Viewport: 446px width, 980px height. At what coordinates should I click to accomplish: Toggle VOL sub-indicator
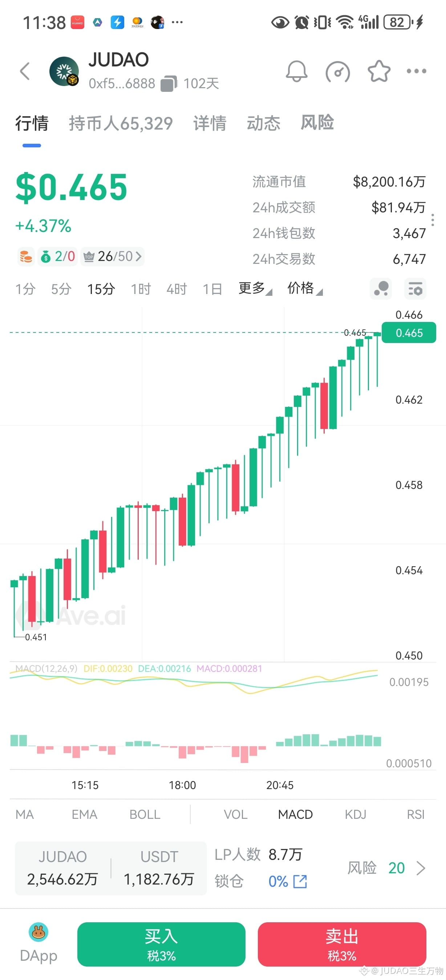point(236,814)
